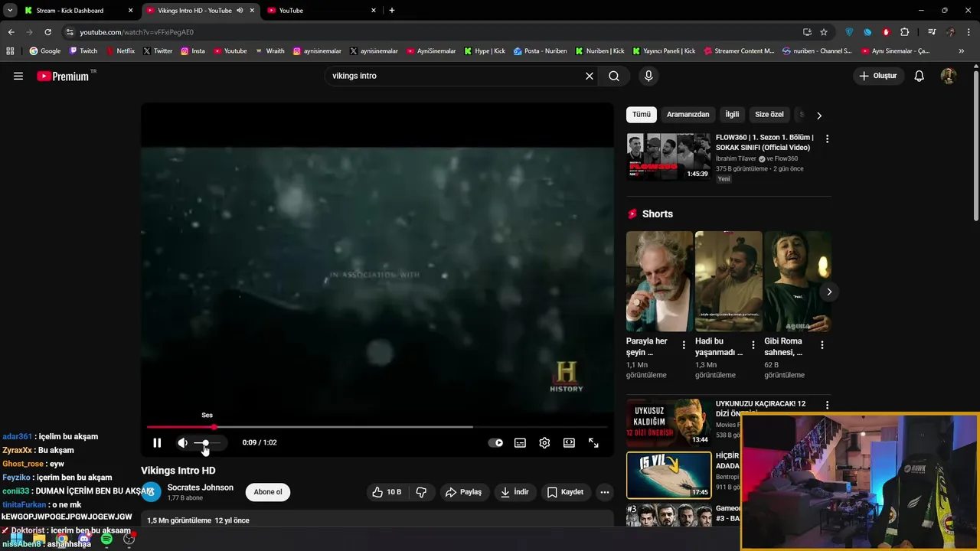Adjust the video volume slider

(207, 442)
